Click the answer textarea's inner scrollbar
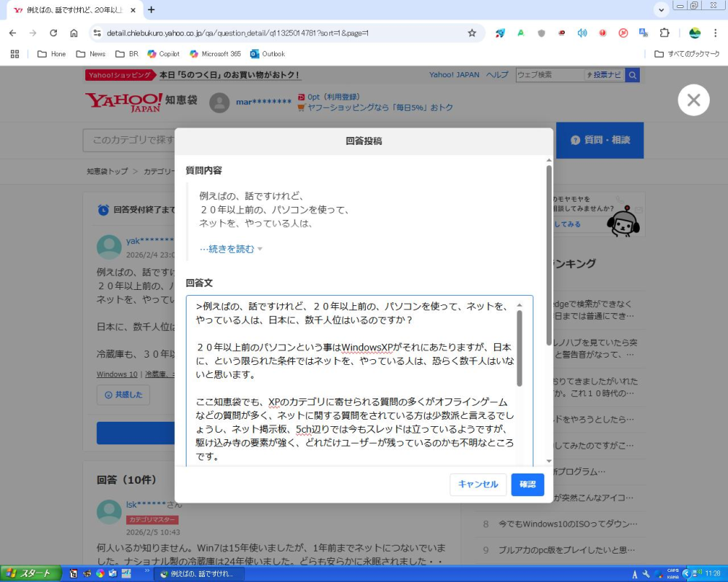This screenshot has height=582, width=728. click(x=519, y=348)
